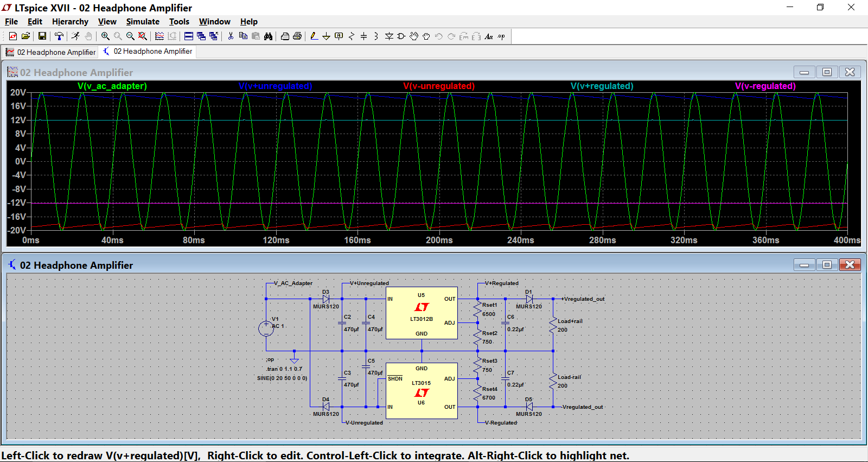Click the .tran 0 1.1 0.7 directive
The image size is (868, 462).
pos(284,369)
